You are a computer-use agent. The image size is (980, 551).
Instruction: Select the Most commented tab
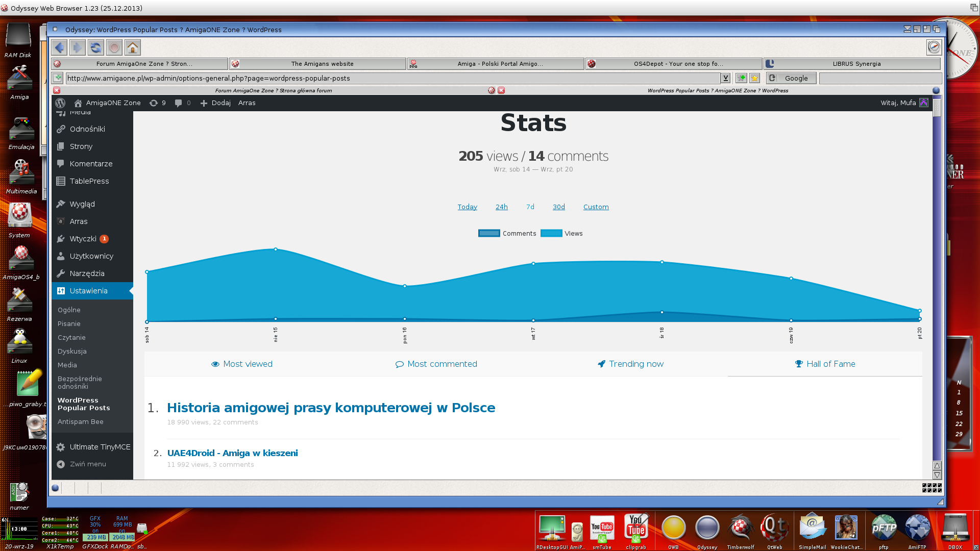coord(436,364)
